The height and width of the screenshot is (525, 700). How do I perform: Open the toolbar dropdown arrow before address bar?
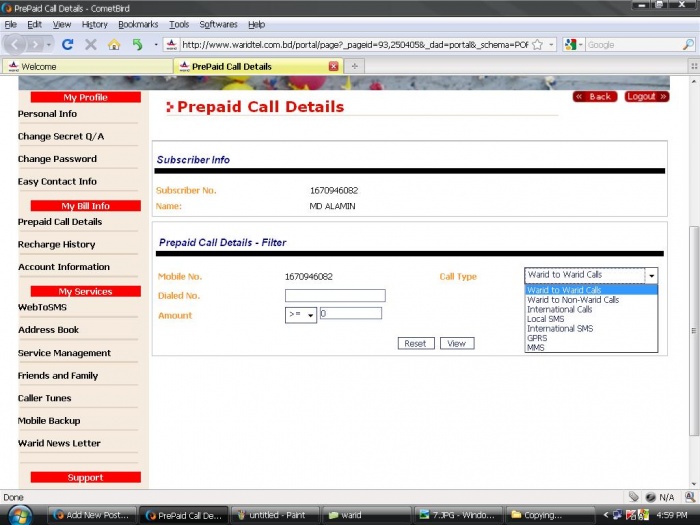pyautogui.click(x=156, y=45)
